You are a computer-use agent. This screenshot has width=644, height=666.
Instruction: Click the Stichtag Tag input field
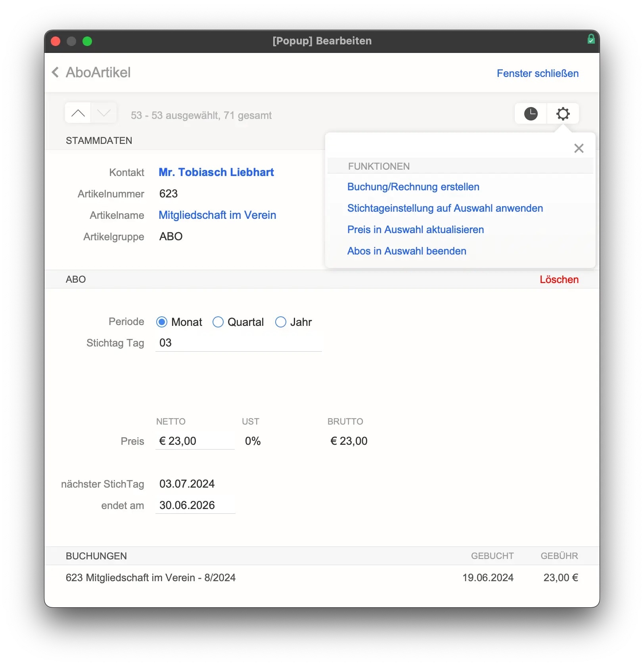pos(238,343)
